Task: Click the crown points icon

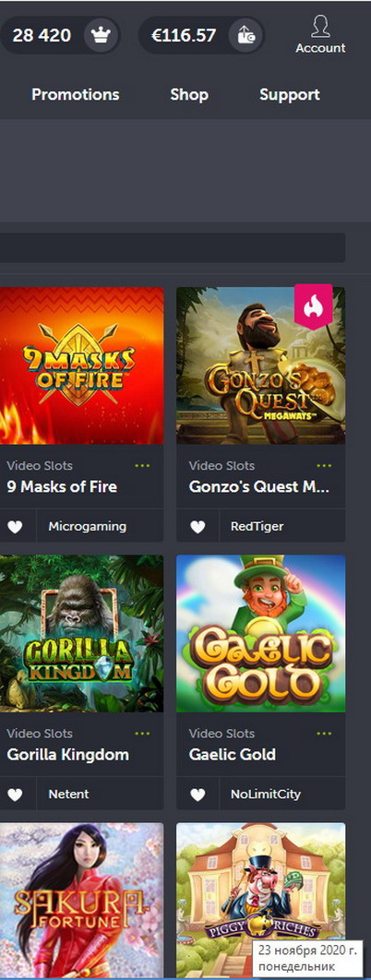Action: 101,36
